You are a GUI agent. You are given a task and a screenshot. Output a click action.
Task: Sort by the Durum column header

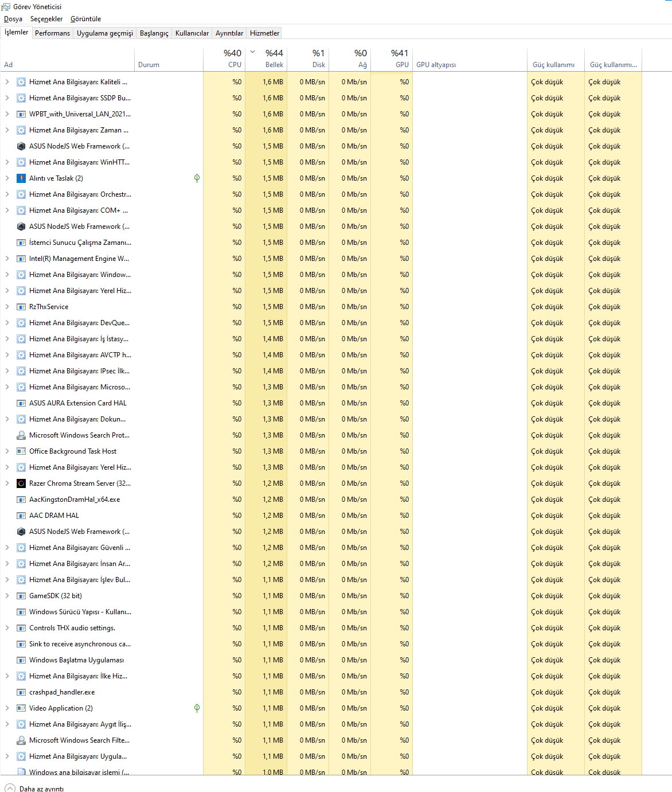[169, 58]
